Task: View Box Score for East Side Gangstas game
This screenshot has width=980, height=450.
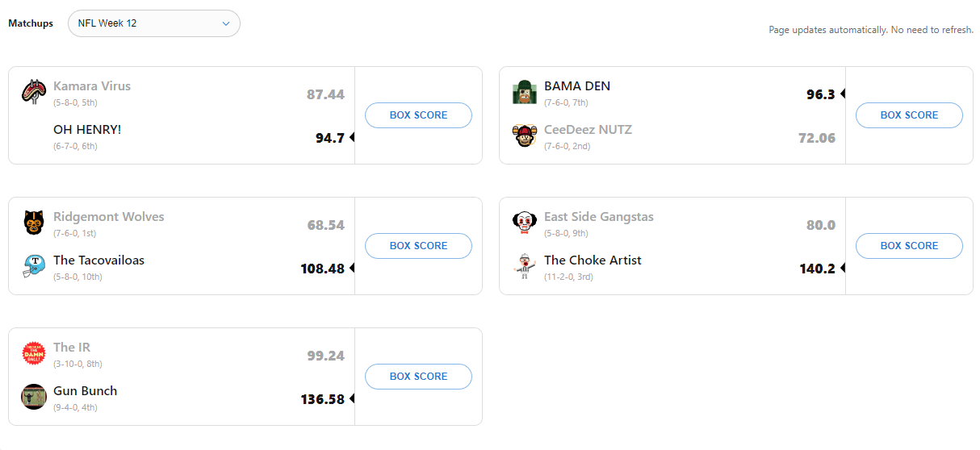Action: point(909,246)
